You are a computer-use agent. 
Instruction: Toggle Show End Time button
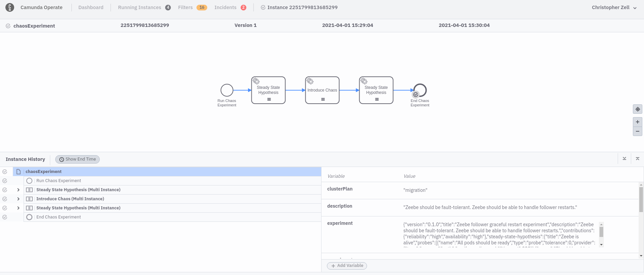[x=78, y=159]
